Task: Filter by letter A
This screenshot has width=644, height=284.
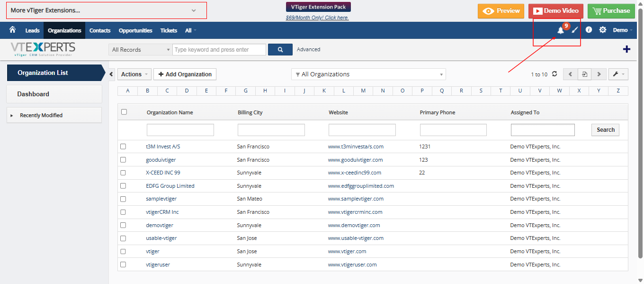Action: 128,91
